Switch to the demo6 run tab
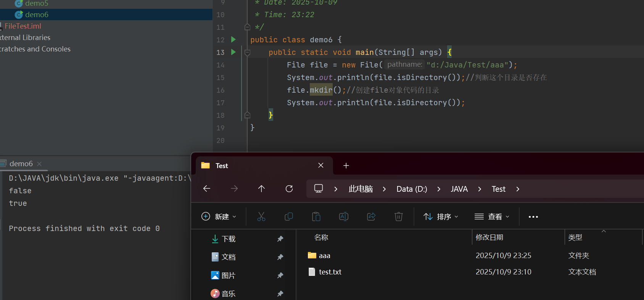This screenshot has width=644, height=300. pyautogui.click(x=21, y=164)
